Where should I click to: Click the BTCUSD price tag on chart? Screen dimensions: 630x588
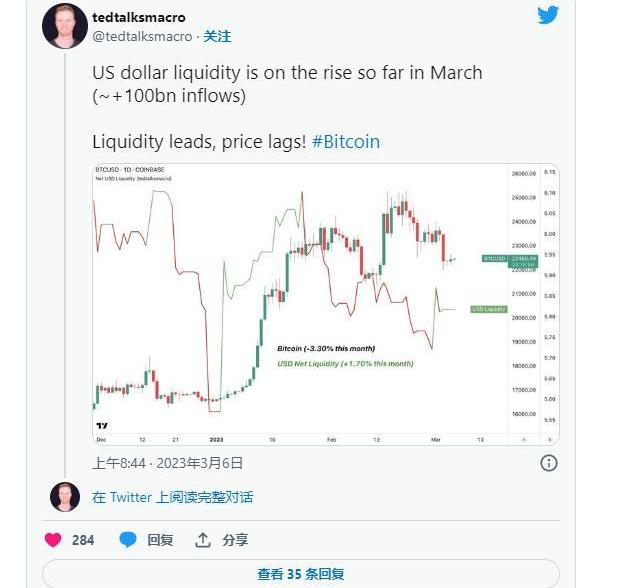click(497, 258)
